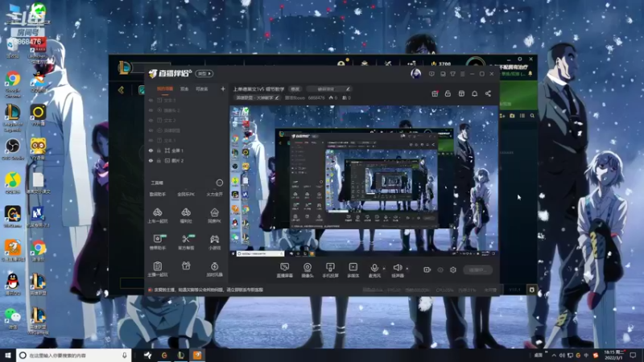Open the streaming app taskbar icon
Image resolution: width=644 pixels, height=362 pixels.
(x=197, y=355)
